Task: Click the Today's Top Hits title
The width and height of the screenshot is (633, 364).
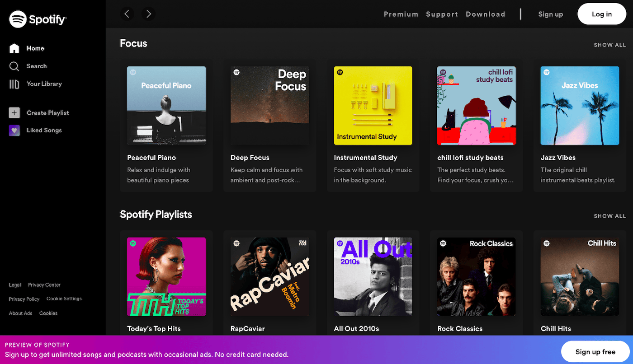Action: tap(154, 329)
